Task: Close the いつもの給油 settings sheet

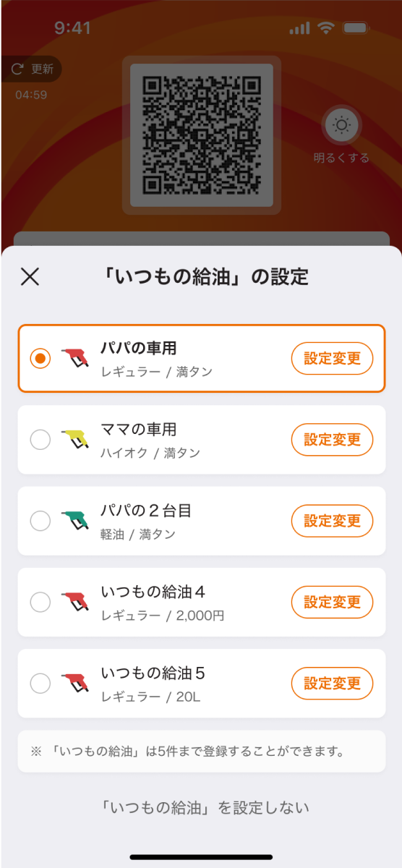Action: 30,276
